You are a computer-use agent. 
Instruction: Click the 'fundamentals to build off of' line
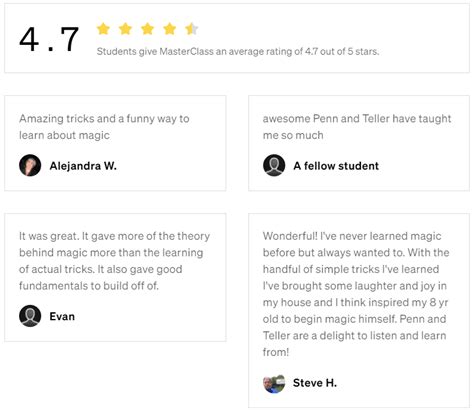[89, 286]
